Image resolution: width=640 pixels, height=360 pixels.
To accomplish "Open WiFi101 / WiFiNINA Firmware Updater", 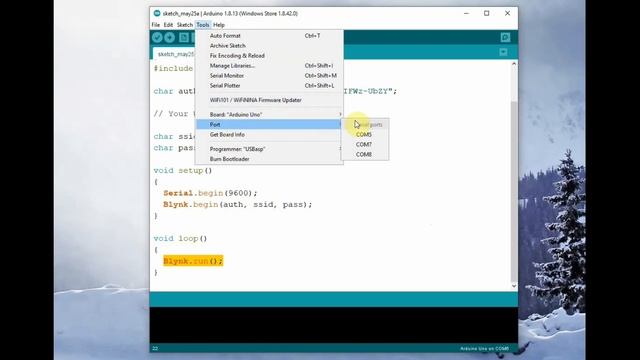I will tap(269, 100).
